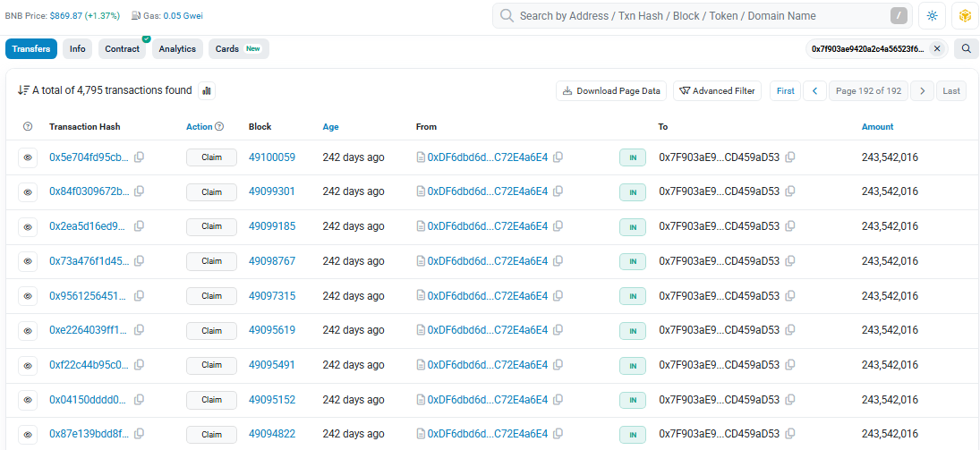This screenshot has width=980, height=450.
Task: Preview transaction 0x5e704fd95cb with eye icon
Action: [28, 157]
